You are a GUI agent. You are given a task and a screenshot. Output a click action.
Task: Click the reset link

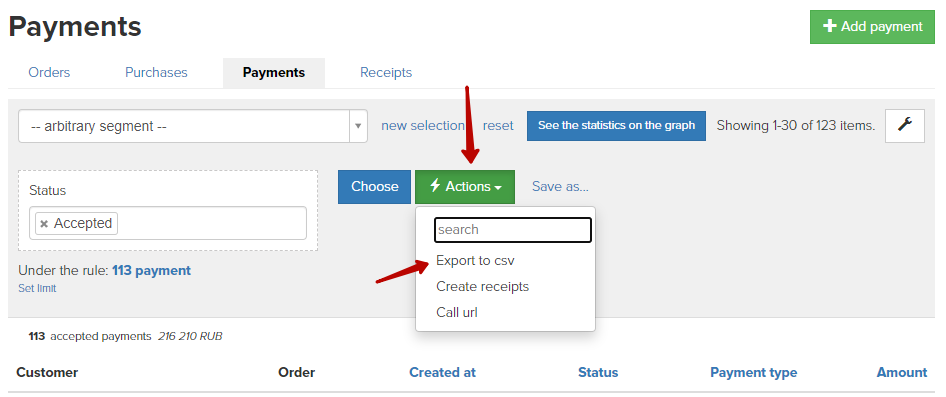(498, 125)
